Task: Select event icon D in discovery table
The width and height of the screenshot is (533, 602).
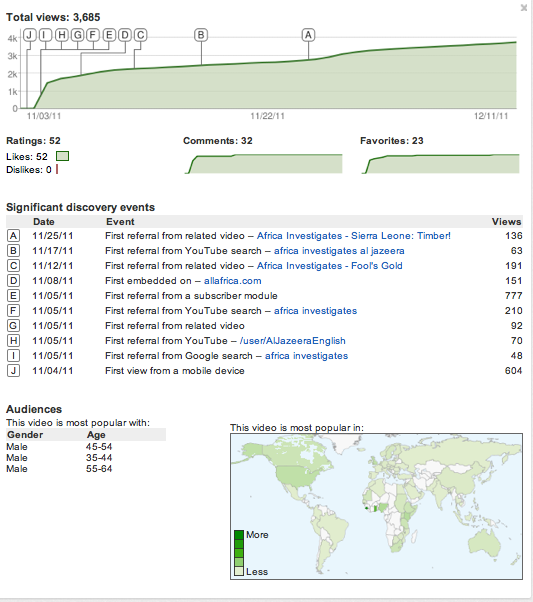Action: 13,281
